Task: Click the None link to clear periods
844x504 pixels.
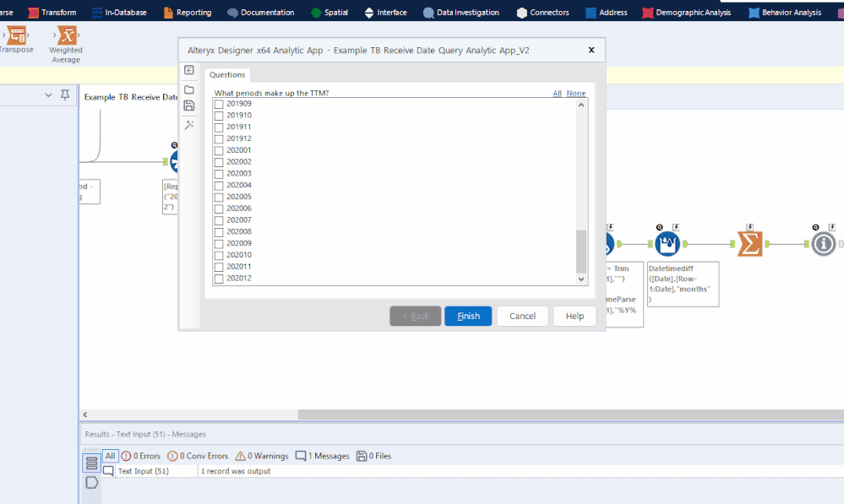Action: pyautogui.click(x=576, y=93)
